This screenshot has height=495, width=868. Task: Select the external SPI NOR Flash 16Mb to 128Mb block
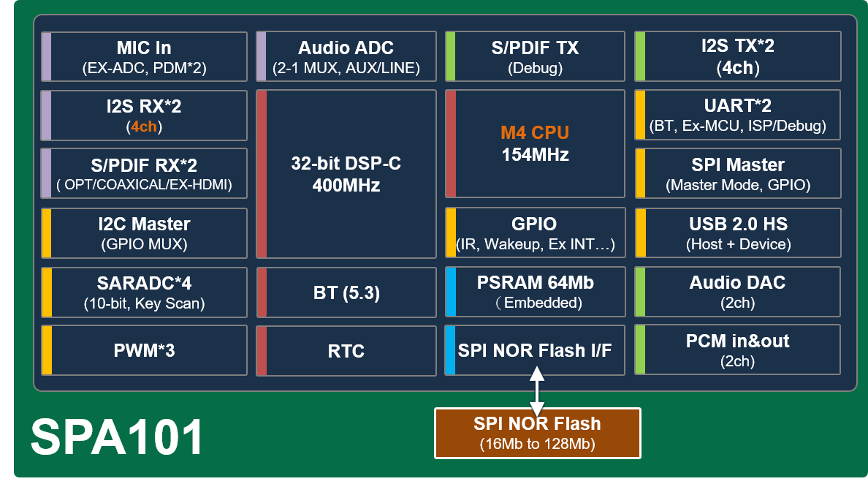click(538, 434)
